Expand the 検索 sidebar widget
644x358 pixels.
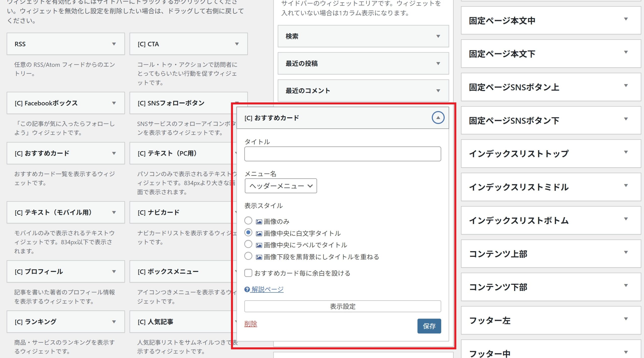(x=438, y=36)
